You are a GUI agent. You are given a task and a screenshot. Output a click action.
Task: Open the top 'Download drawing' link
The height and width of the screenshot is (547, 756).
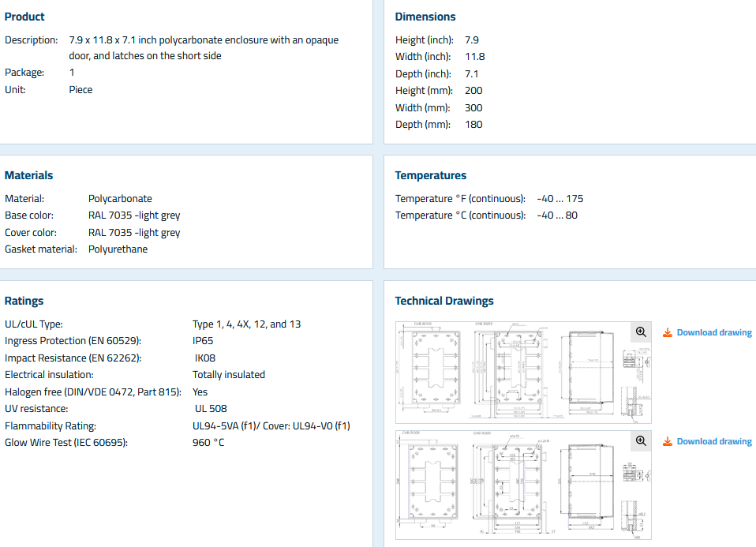(x=713, y=332)
